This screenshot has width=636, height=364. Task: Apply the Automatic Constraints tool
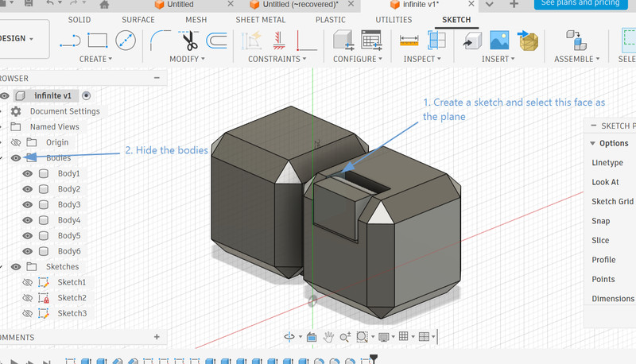coord(251,41)
